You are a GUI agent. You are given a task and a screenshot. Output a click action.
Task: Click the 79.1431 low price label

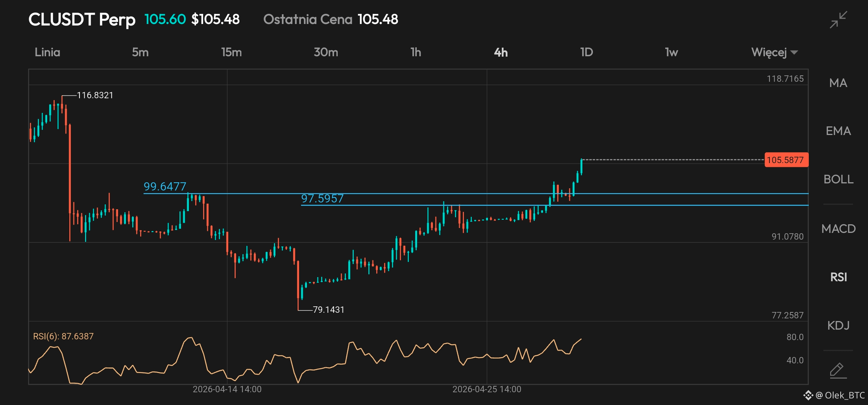coord(328,310)
